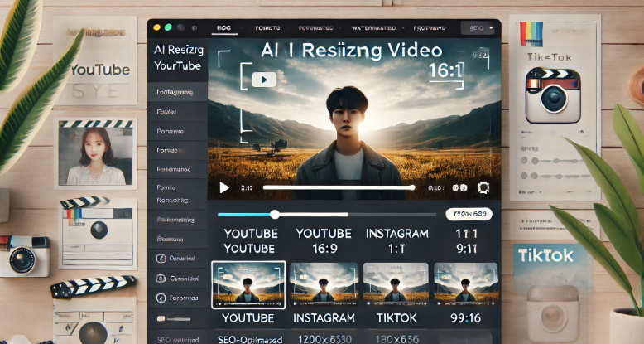
Task: Select the third sidebar item 'Fonzawe'
Action: [x=177, y=131]
